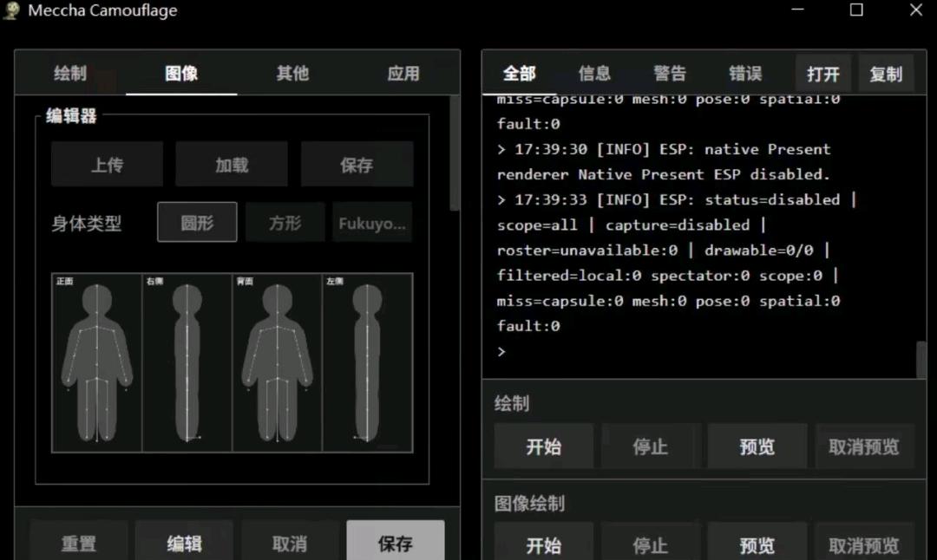Click log text "roster=unavailable:0"
Screen dimensions: 937x560
587,251
